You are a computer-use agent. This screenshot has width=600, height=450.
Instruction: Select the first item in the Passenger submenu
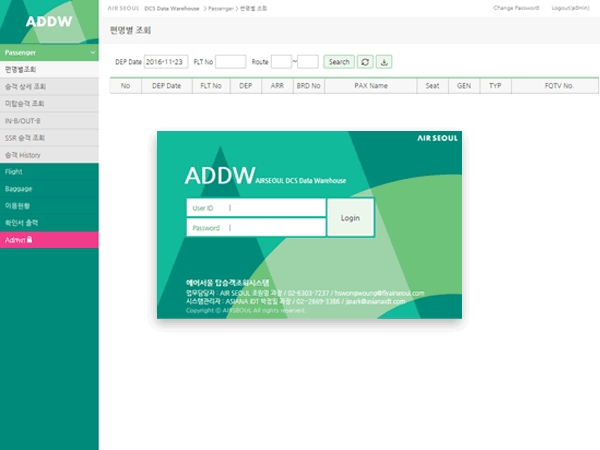point(49,69)
